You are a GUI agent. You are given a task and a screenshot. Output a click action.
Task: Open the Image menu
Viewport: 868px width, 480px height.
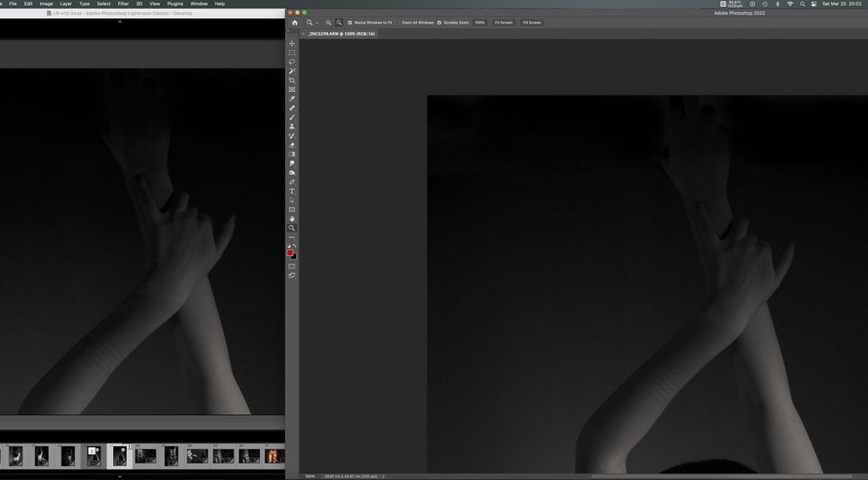coord(46,3)
